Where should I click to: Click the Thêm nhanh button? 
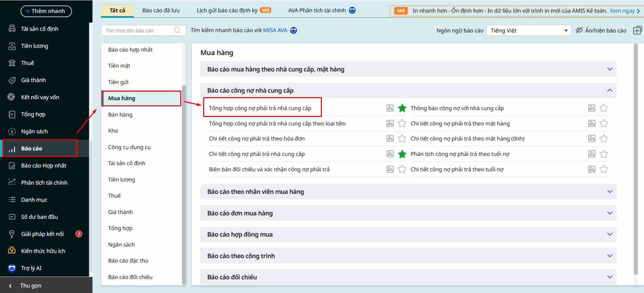click(46, 11)
